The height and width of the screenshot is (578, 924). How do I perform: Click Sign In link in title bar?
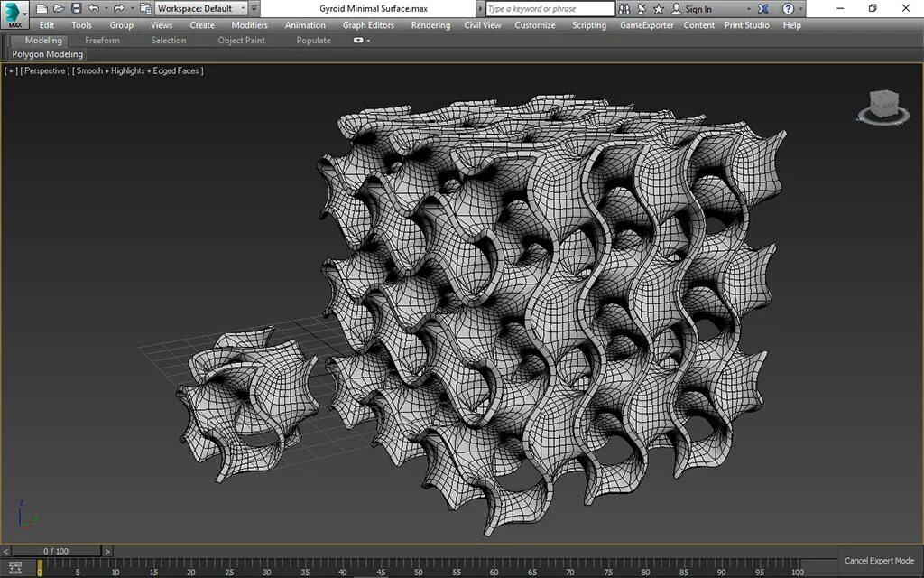point(698,9)
